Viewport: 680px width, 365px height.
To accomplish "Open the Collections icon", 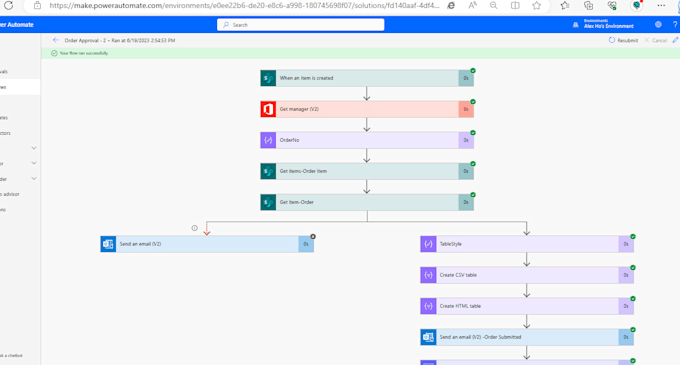I will [x=588, y=6].
